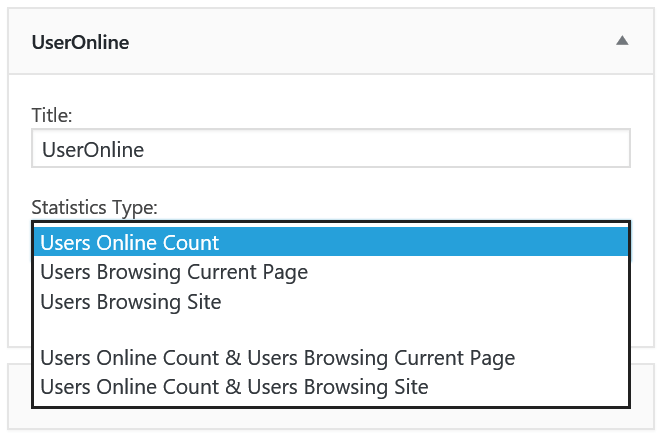Click the UserOnline text inside the Title field
This screenshot has height=445, width=663.
93,150
